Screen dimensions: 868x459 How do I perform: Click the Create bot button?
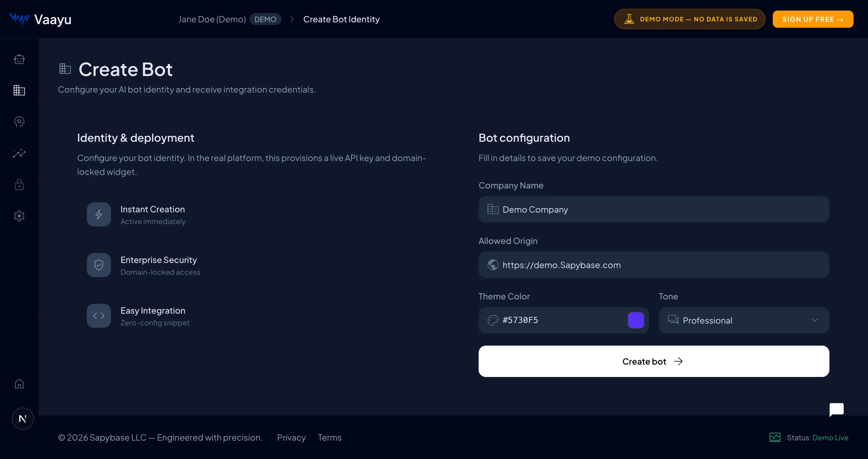(x=654, y=361)
